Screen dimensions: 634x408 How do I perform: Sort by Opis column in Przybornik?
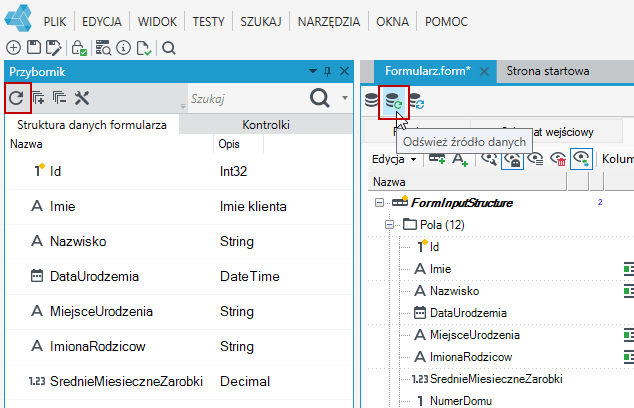pos(239,144)
